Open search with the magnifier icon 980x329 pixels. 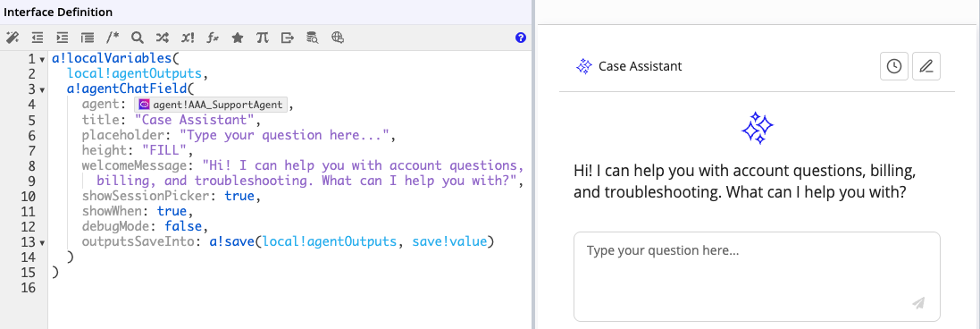[137, 38]
